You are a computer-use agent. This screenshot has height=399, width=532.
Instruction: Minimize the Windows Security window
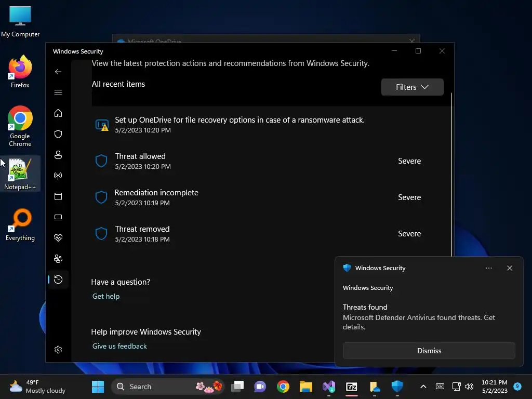point(394,51)
